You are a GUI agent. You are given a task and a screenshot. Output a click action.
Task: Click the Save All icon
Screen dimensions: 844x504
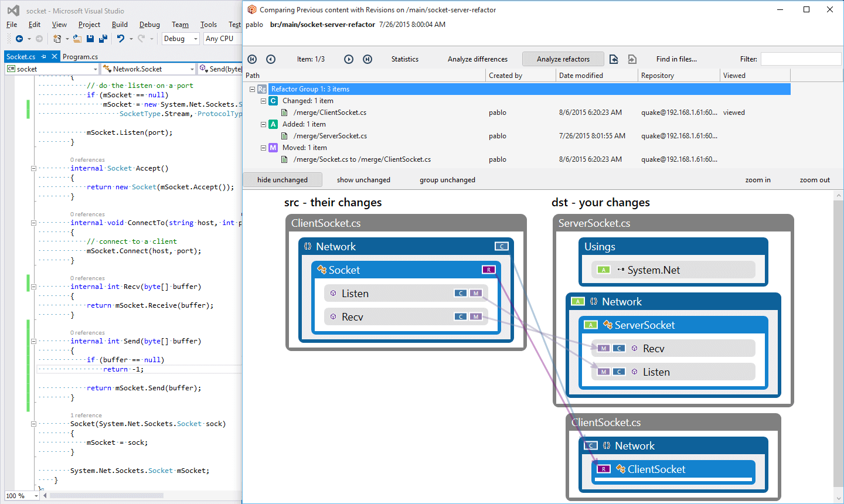point(103,39)
